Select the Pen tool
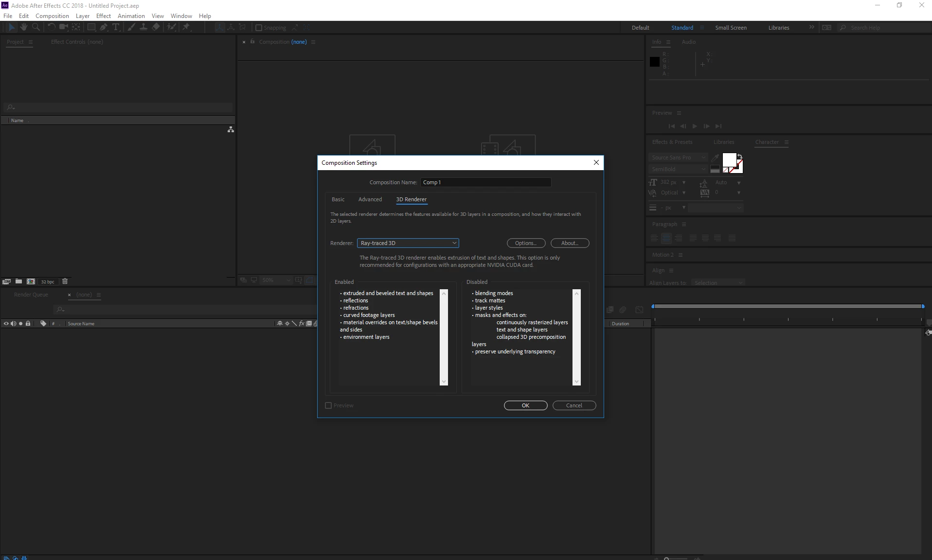Screen dimensions: 932x560 click(x=104, y=27)
